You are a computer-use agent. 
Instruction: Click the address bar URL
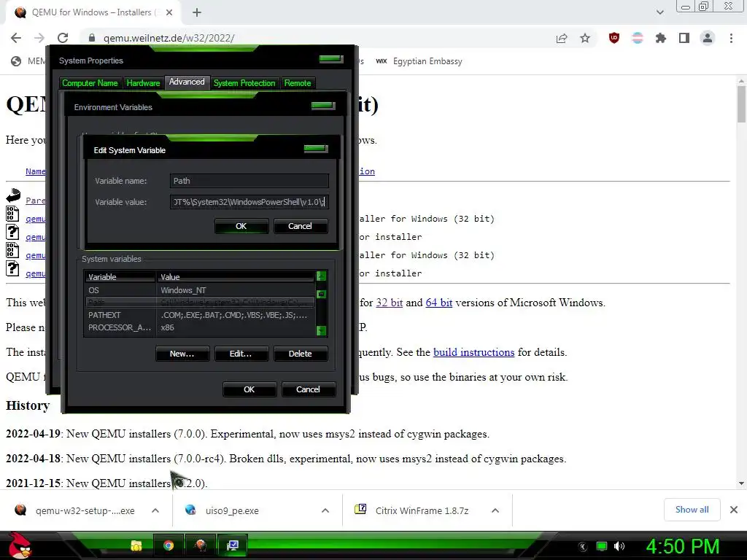pos(169,38)
